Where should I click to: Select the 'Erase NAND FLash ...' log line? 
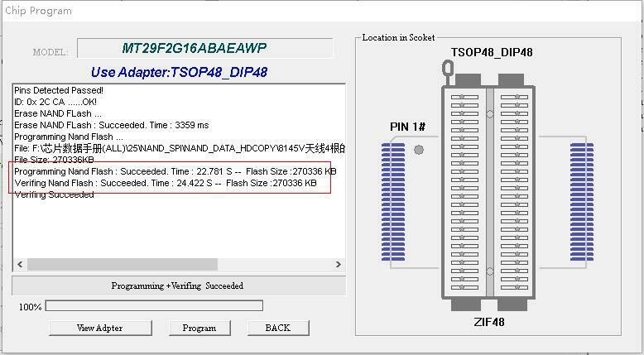tap(58, 113)
